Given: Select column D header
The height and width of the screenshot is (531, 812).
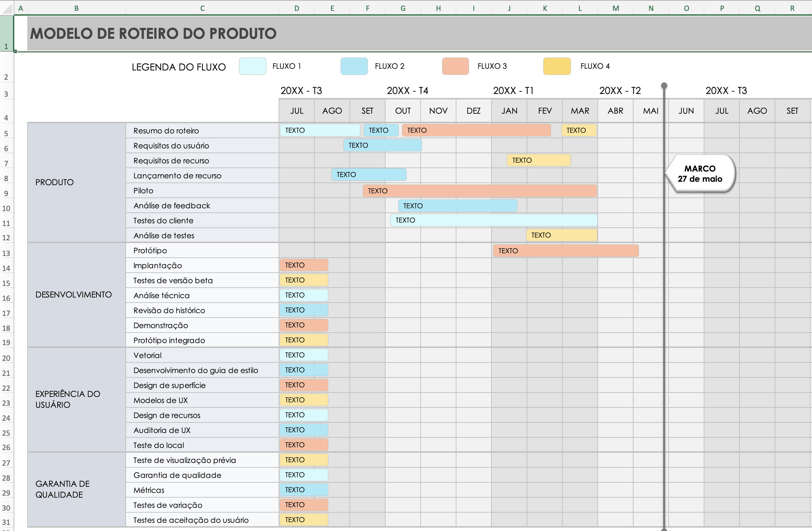Looking at the screenshot, I should tap(297, 8).
